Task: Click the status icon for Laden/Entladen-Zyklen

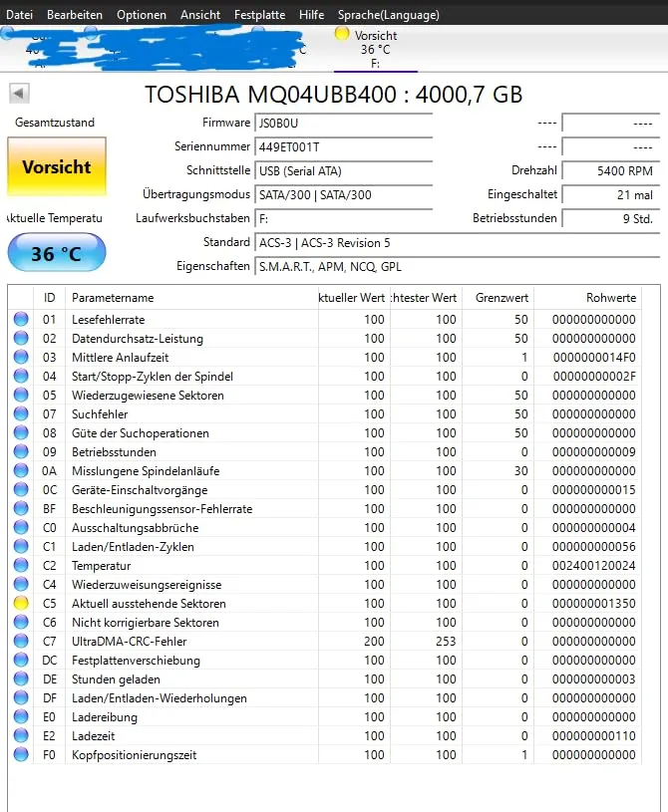Action: coord(21,546)
